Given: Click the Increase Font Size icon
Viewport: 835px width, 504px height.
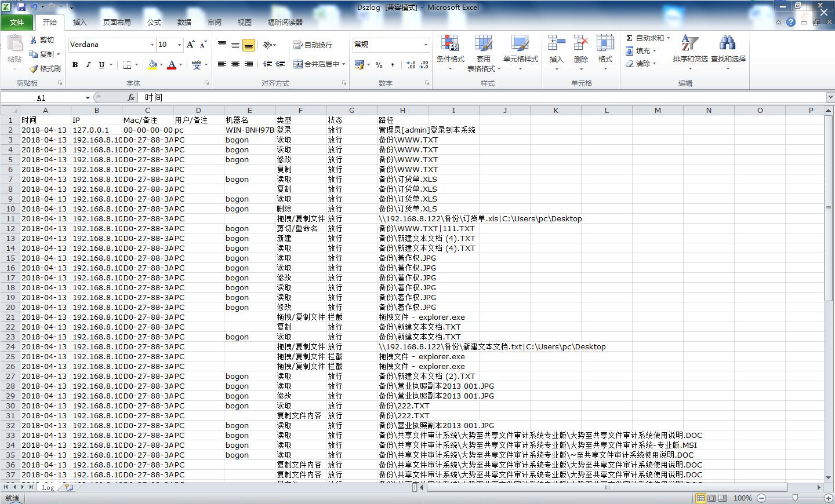Looking at the screenshot, I should pyautogui.click(x=190, y=45).
